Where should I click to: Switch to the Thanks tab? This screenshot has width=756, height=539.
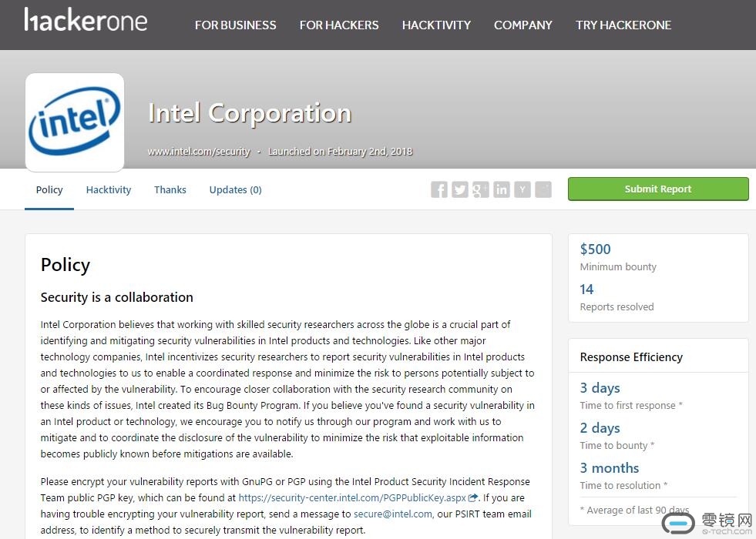click(x=170, y=189)
